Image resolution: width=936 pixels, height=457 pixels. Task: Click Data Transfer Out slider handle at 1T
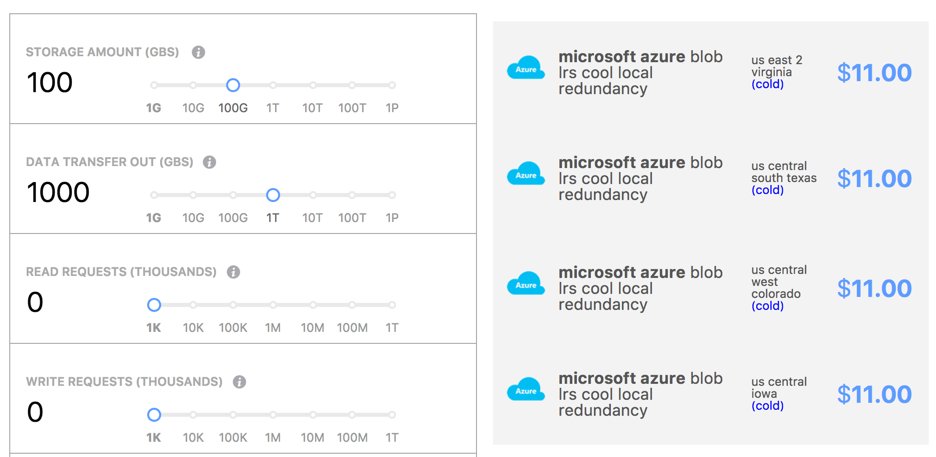(x=273, y=195)
